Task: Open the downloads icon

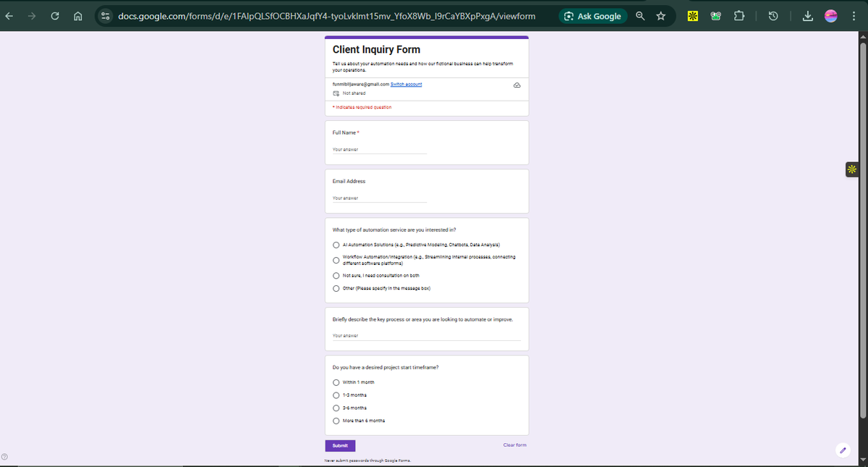Action: (809, 16)
